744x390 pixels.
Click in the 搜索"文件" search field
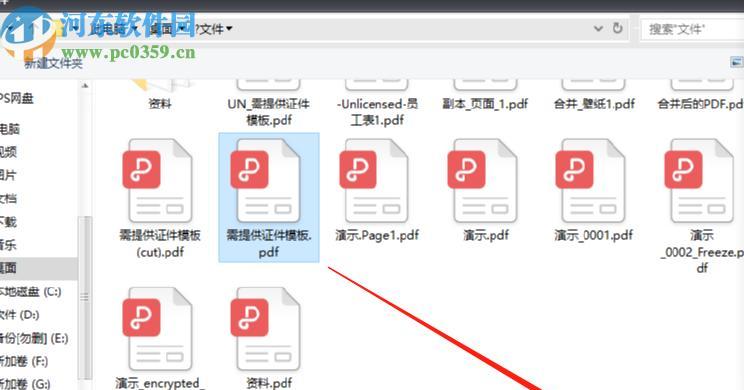point(692,29)
